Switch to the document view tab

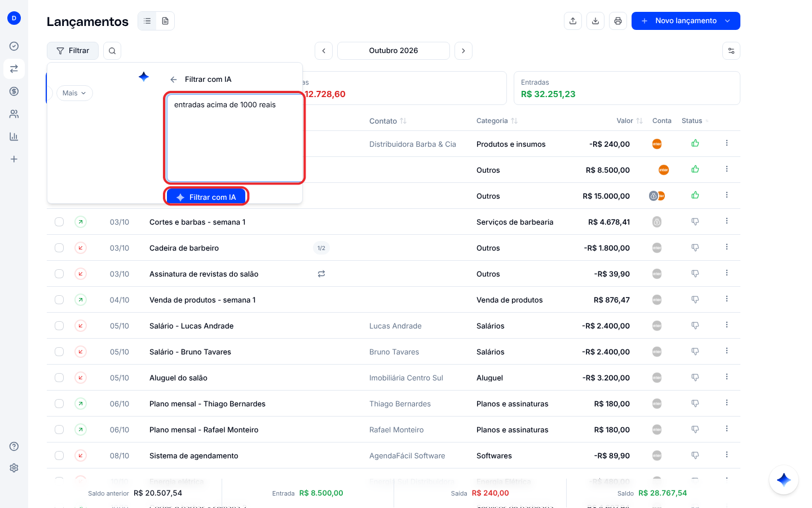[x=165, y=21]
